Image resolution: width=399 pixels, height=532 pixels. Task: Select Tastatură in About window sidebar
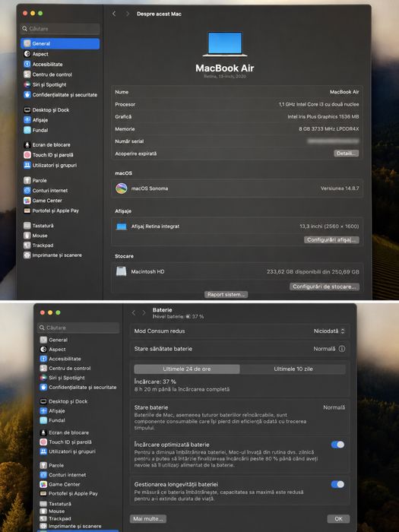click(x=39, y=225)
